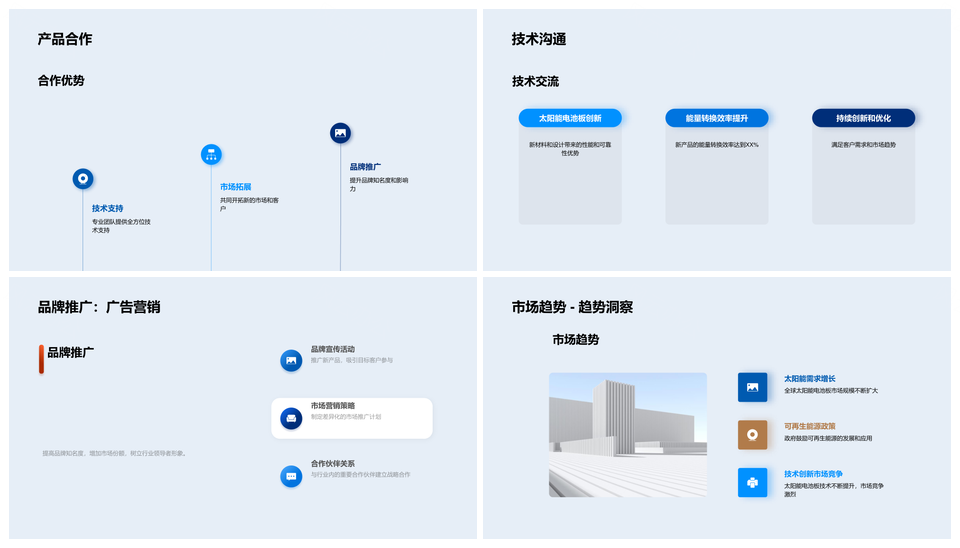Viewport: 960px width, 548px height.
Task: Select the 3D building image on 市场趋势 slide
Action: 627,435
